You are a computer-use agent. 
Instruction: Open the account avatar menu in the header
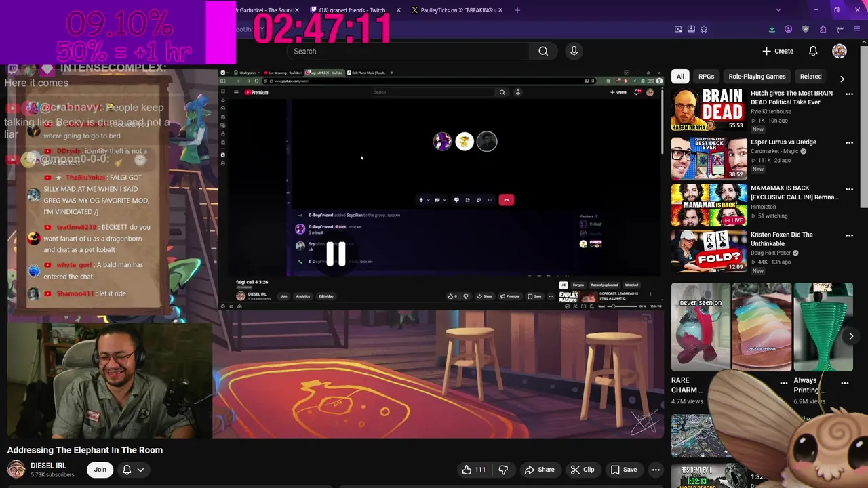[x=840, y=51]
